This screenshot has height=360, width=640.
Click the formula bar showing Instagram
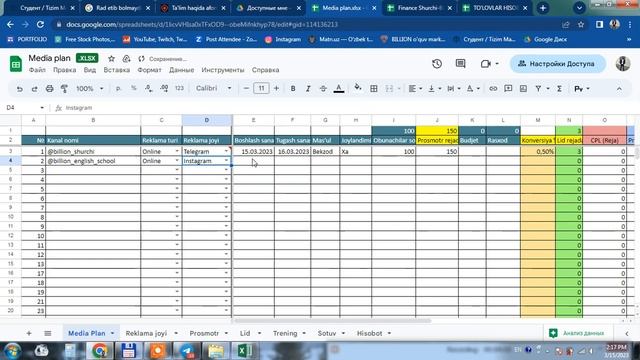pyautogui.click(x=347, y=108)
